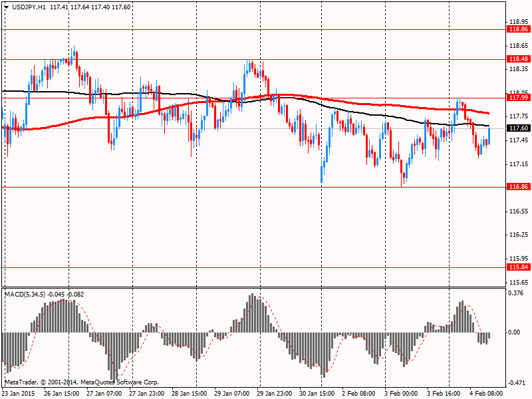532x399 pixels.
Task: Click the 0.376 value on MACD scale
Action: tap(517, 292)
